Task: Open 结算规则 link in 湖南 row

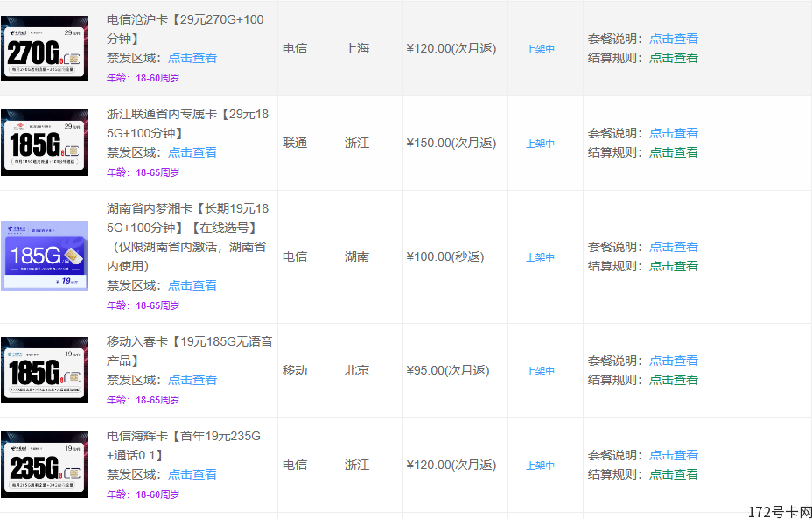Action: tap(674, 266)
